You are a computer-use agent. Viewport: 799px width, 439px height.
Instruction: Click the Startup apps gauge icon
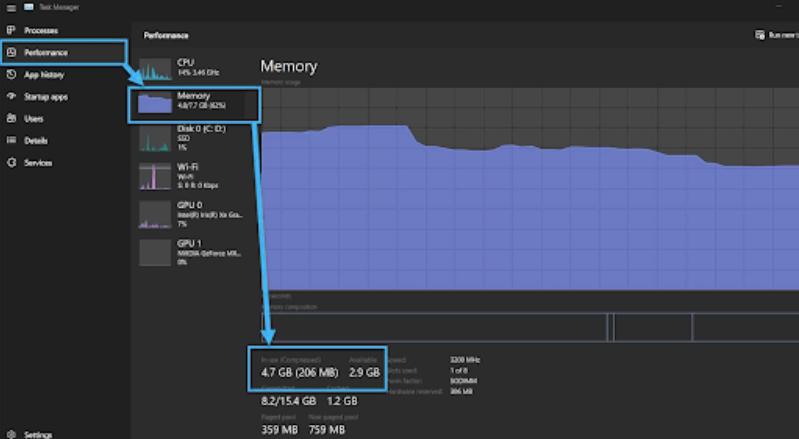[11, 96]
